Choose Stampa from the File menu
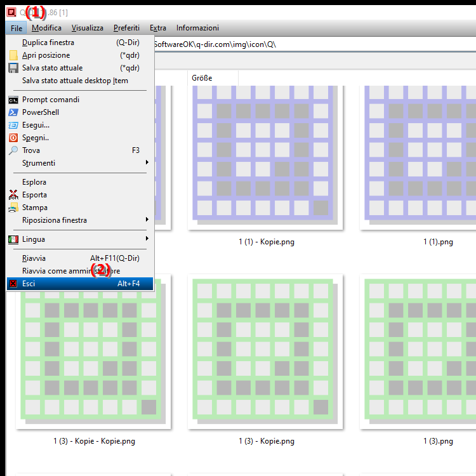The image size is (476, 476). point(80,208)
